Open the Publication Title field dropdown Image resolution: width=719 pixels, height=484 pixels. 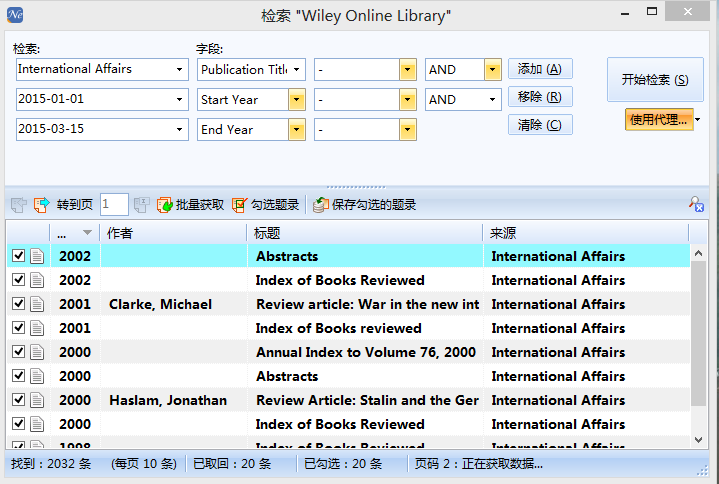(297, 70)
